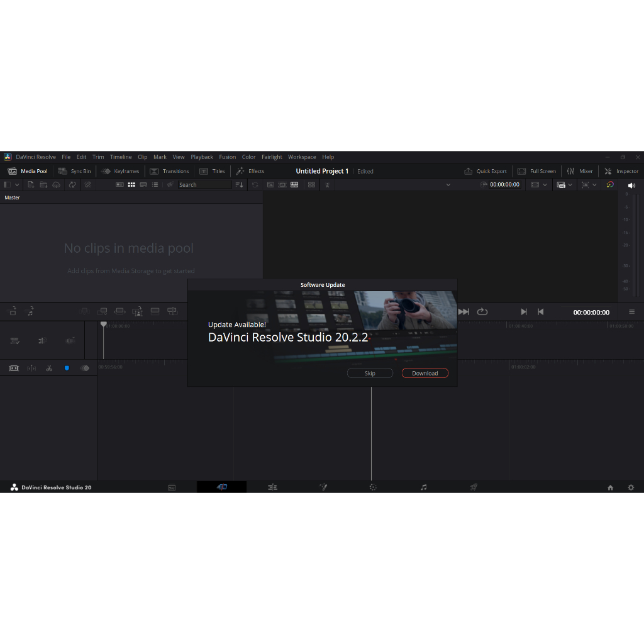
Task: Click the timeline options checklist icon
Action: [x=15, y=340]
